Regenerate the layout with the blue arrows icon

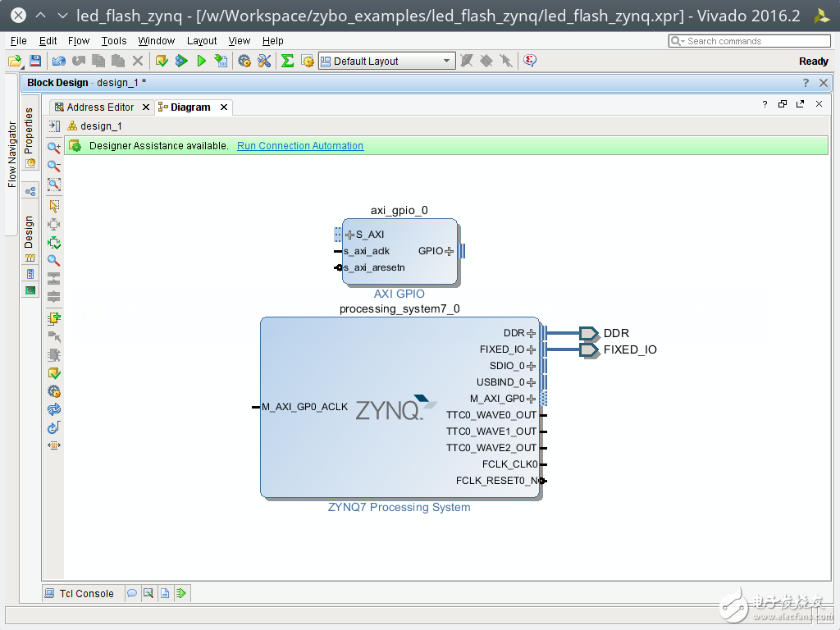[54, 409]
